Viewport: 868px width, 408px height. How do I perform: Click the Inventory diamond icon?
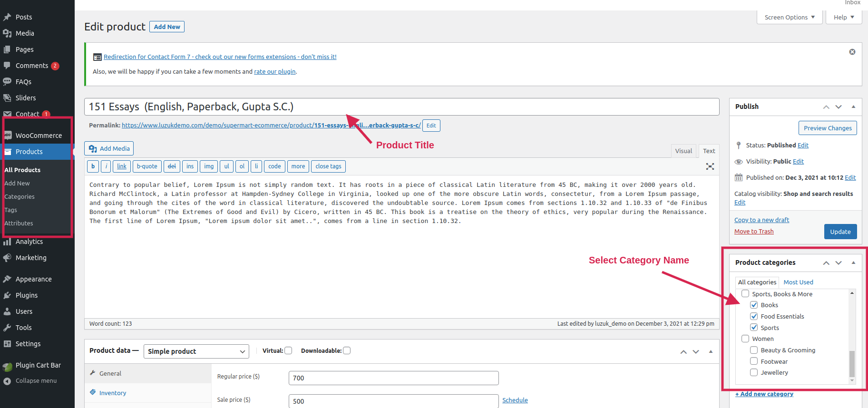click(93, 392)
